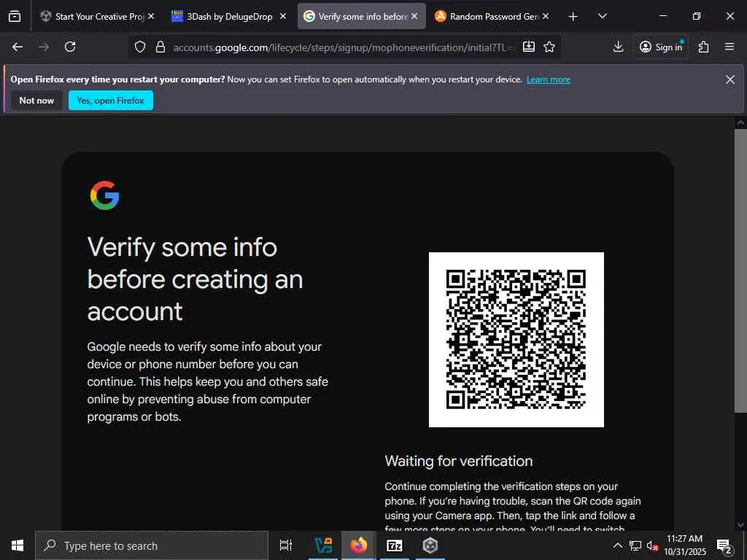Screen dimensions: 747x560
Task: Open Firefox View icon at tab bar start
Action: (15, 16)
